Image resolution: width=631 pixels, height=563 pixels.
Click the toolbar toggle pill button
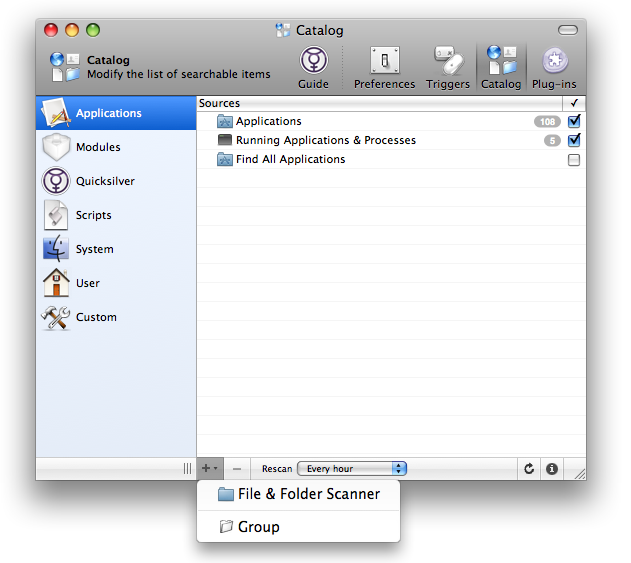tap(568, 30)
